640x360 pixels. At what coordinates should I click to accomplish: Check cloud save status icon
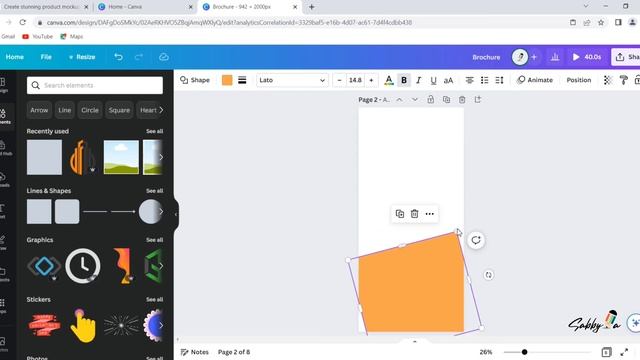(164, 57)
